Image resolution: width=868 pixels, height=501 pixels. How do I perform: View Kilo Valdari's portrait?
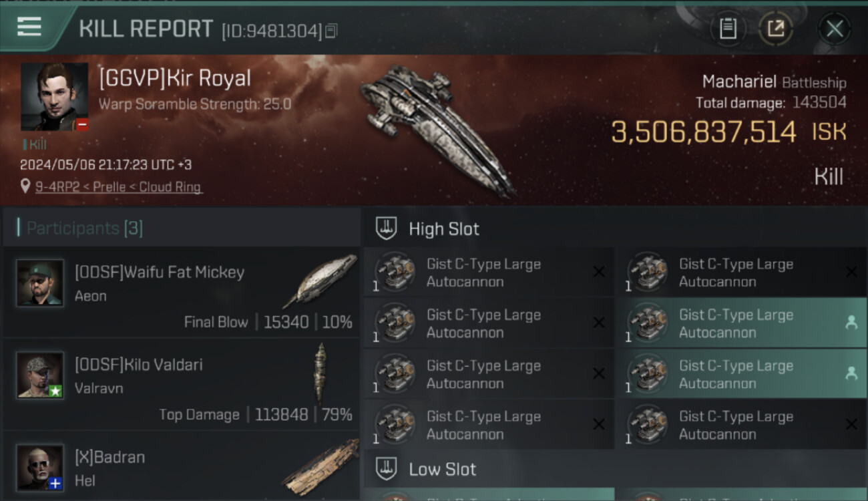tap(40, 375)
